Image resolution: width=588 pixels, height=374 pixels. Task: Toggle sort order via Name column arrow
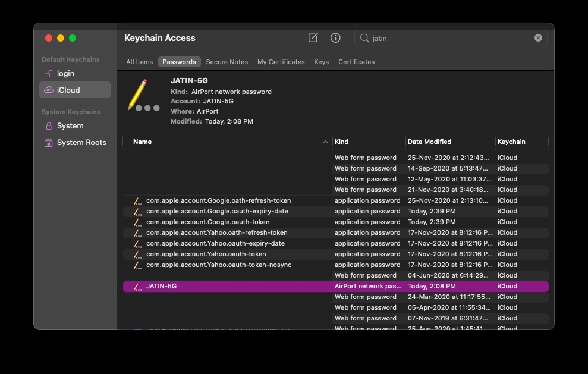tap(325, 142)
